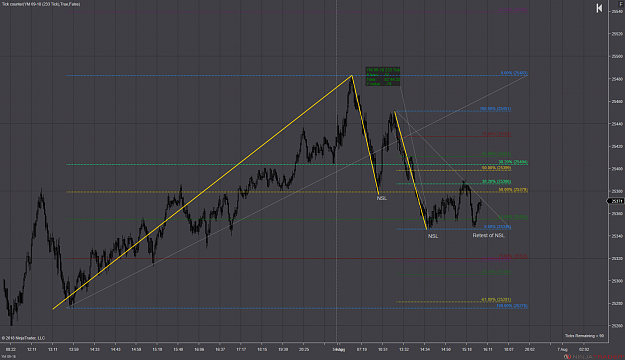Click the 'Tick counter(YM 09-18' indicator label
Image resolution: width=625 pixels, height=360 pixels.
[x=41, y=4]
